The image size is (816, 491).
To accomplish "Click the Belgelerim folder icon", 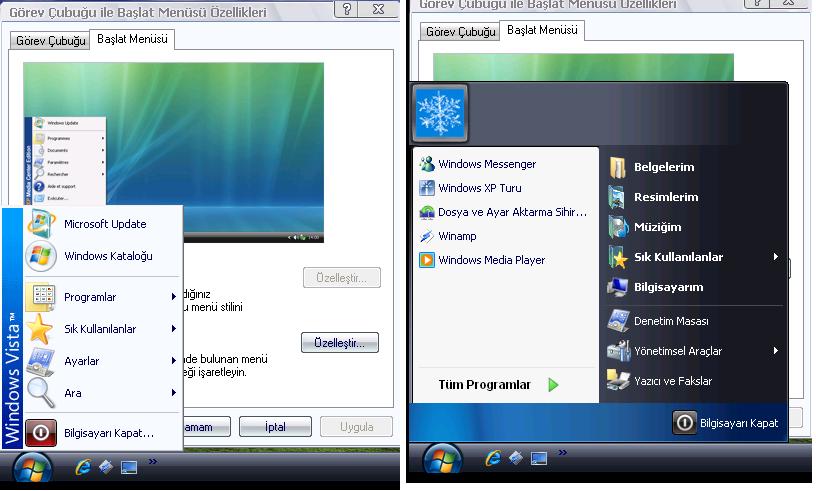I will [x=618, y=167].
